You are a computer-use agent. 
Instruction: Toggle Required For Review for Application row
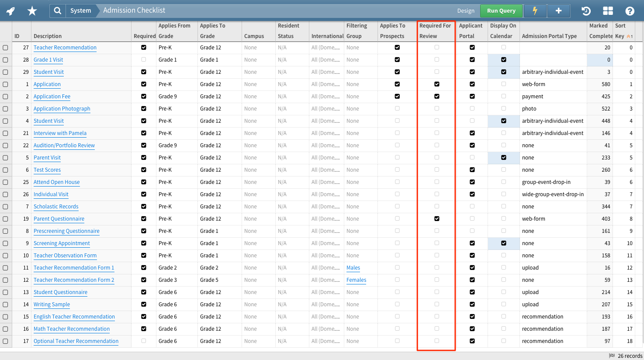437,84
